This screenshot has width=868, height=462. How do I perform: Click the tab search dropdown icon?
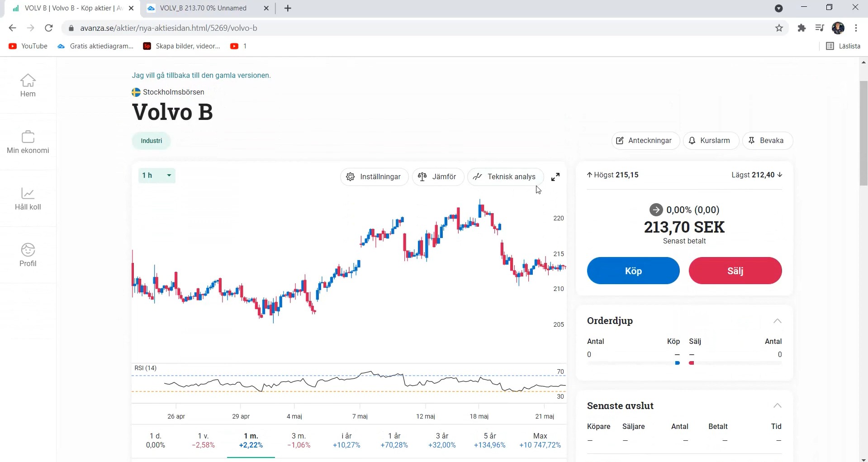(778, 8)
